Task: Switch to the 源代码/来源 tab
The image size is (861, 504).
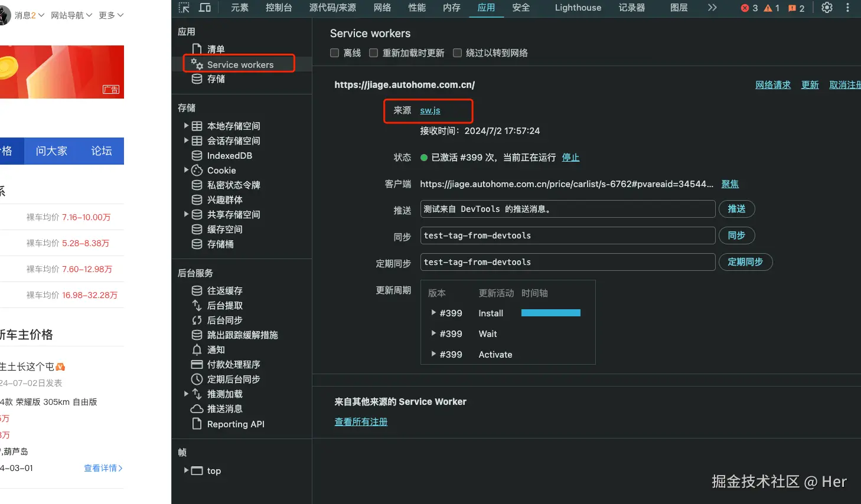Action: 332,8
